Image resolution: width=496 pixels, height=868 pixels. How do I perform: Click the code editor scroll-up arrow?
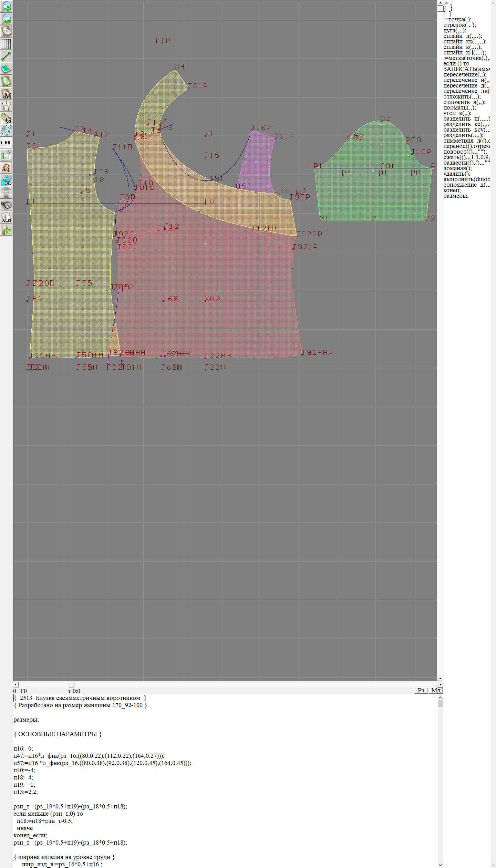(x=440, y=697)
